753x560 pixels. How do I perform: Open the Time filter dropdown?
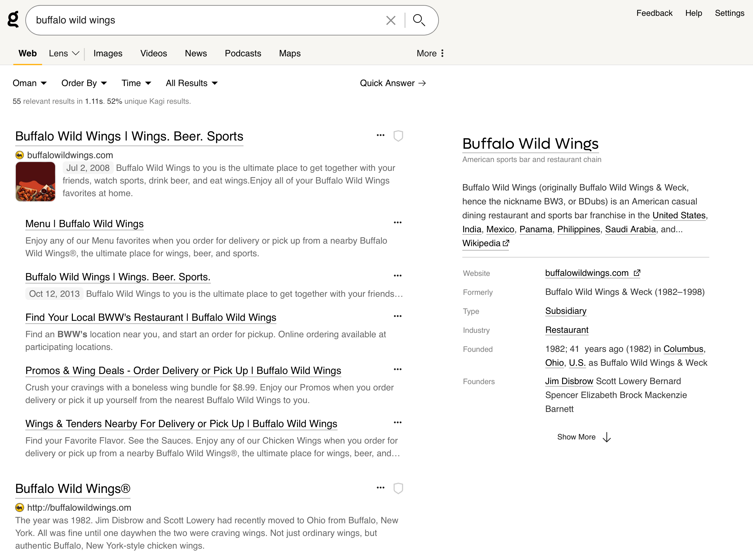click(x=136, y=84)
